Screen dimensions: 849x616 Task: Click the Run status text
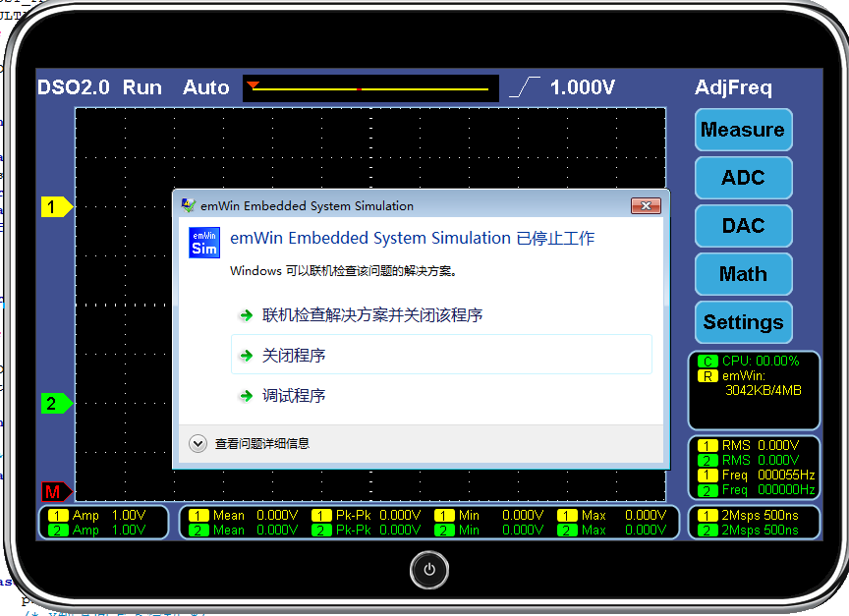click(x=142, y=87)
